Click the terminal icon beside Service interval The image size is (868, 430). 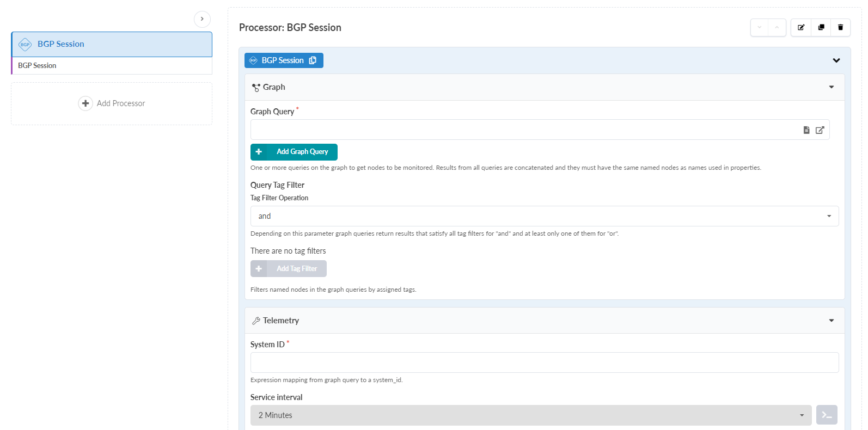point(827,415)
